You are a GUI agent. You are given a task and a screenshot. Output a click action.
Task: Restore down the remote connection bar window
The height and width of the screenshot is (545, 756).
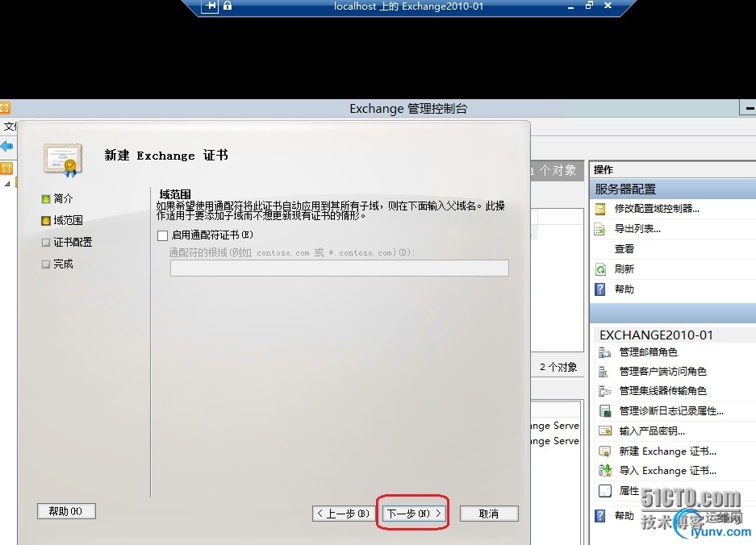point(589,6)
